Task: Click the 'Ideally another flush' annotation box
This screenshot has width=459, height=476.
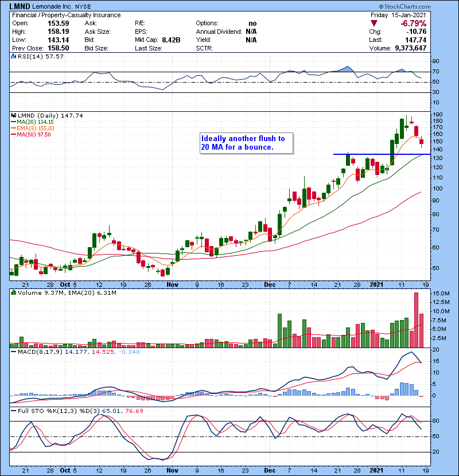Action: click(246, 143)
